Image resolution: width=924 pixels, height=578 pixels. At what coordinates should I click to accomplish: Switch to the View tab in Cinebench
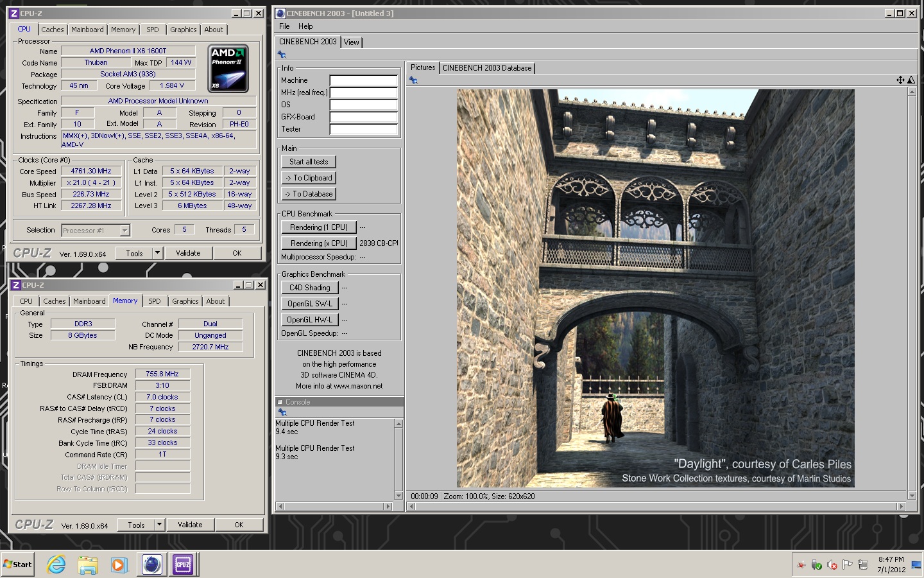tap(352, 42)
